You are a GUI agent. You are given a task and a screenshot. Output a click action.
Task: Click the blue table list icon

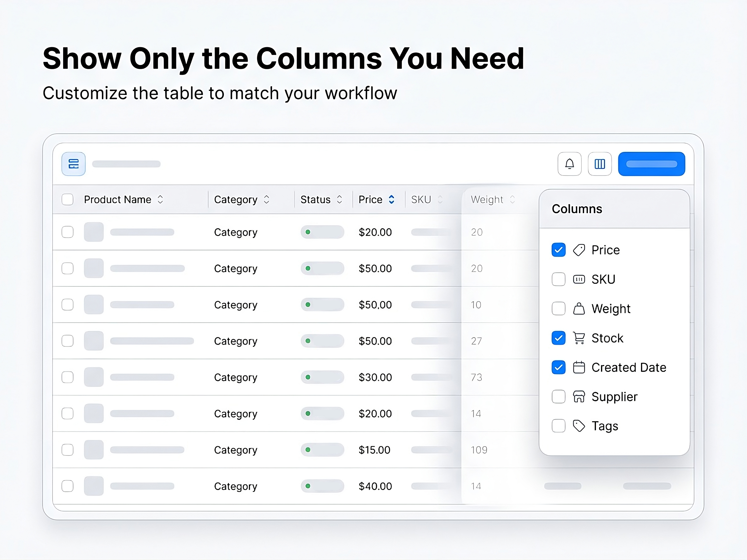tap(73, 164)
